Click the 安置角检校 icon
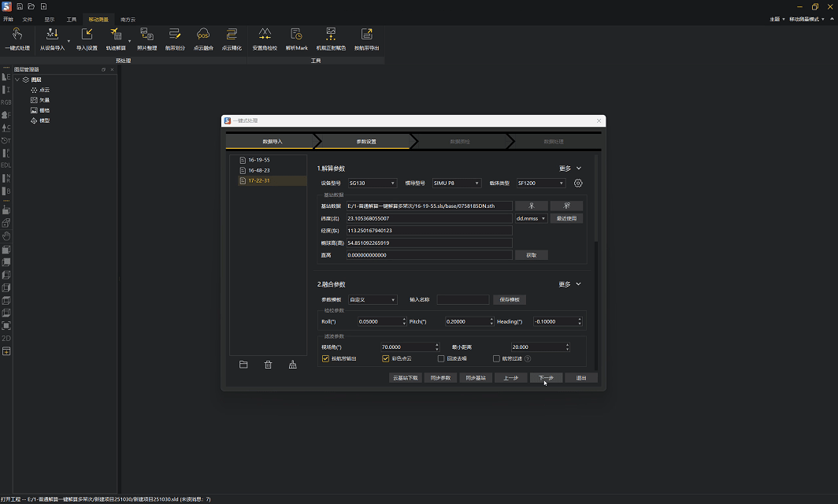Image resolution: width=838 pixels, height=504 pixels. pos(265,34)
